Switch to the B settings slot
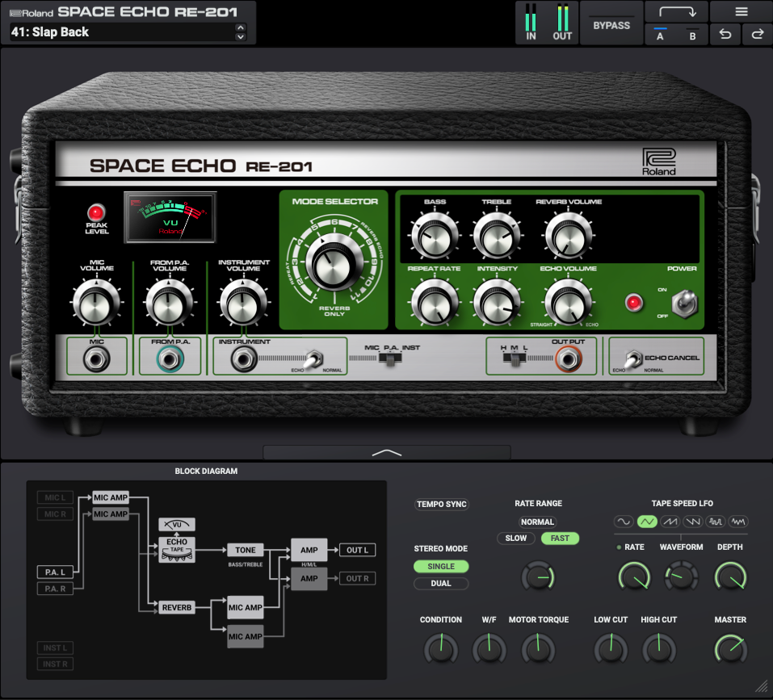 coord(692,35)
